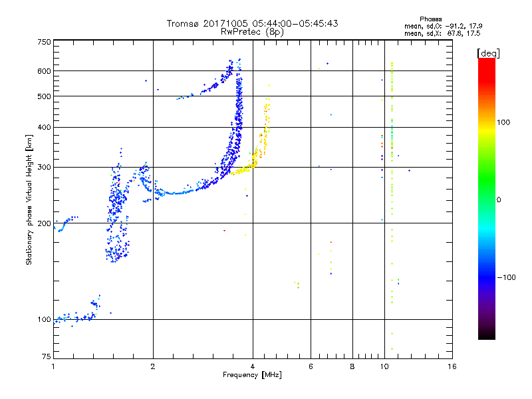Click the y-axis tick label '750'

[x=44, y=42]
